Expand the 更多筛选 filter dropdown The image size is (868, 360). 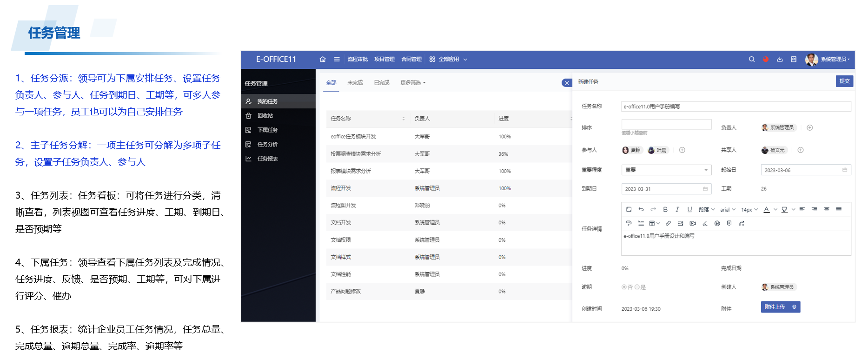tap(413, 83)
